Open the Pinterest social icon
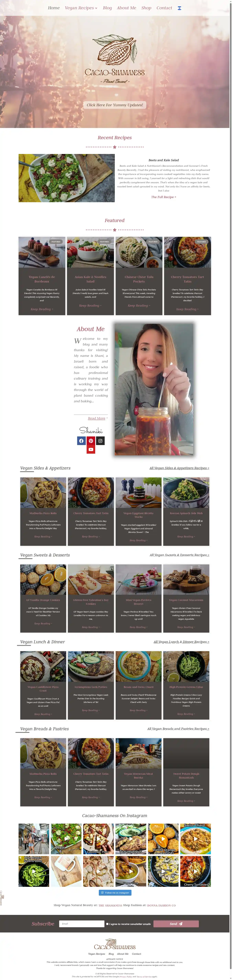The height and width of the screenshot is (980, 232). (x=91, y=441)
